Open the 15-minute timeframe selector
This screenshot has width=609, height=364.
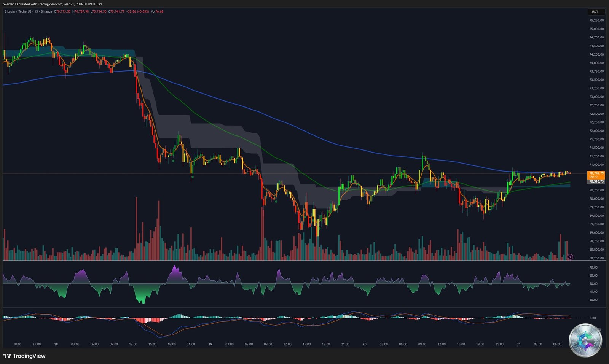pyautogui.click(x=35, y=12)
